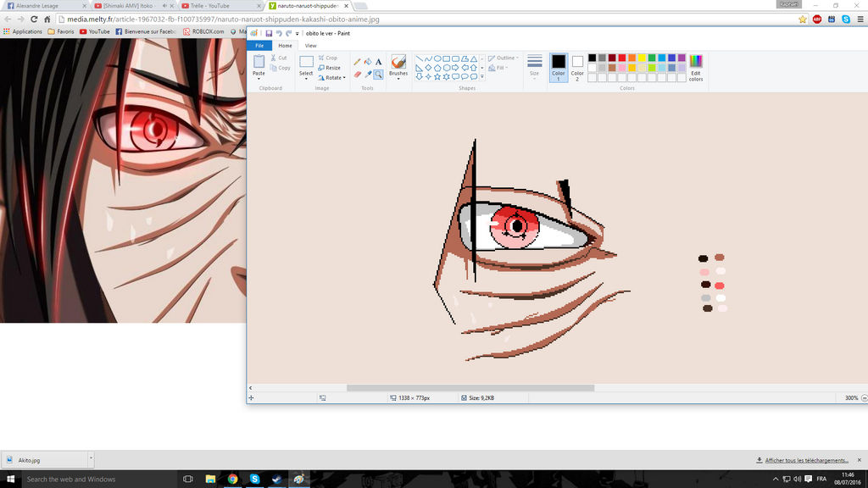Click the Redo arrow in Paint title bar
The width and height of the screenshot is (868, 488).
[x=288, y=33]
